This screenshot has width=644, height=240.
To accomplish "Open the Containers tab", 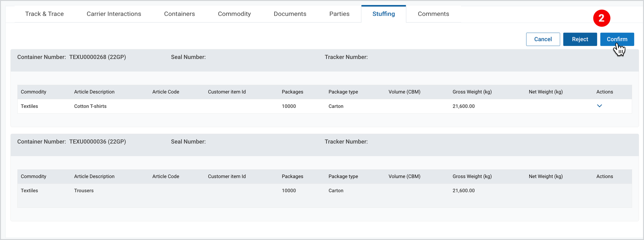I will point(179,14).
